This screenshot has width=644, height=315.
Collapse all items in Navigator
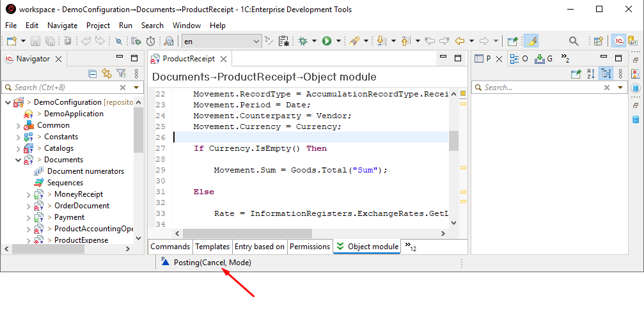click(93, 73)
